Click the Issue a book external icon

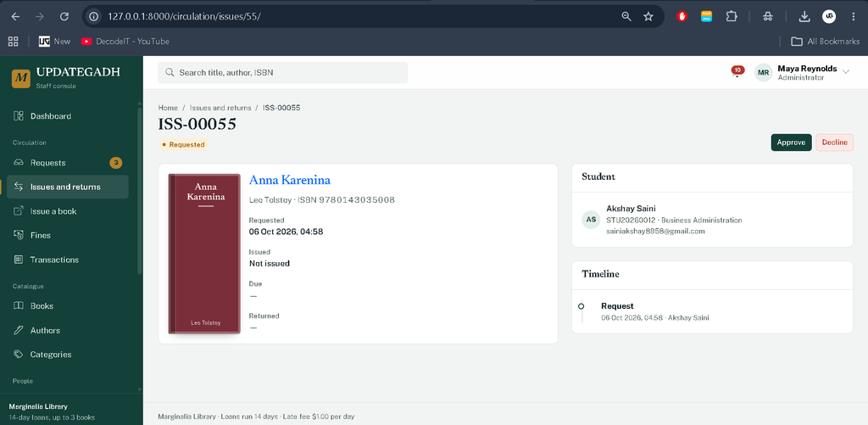tap(19, 211)
